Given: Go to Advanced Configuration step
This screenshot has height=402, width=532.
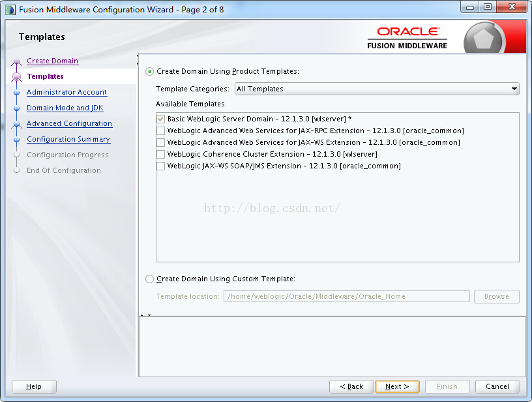Looking at the screenshot, I should 69,123.
